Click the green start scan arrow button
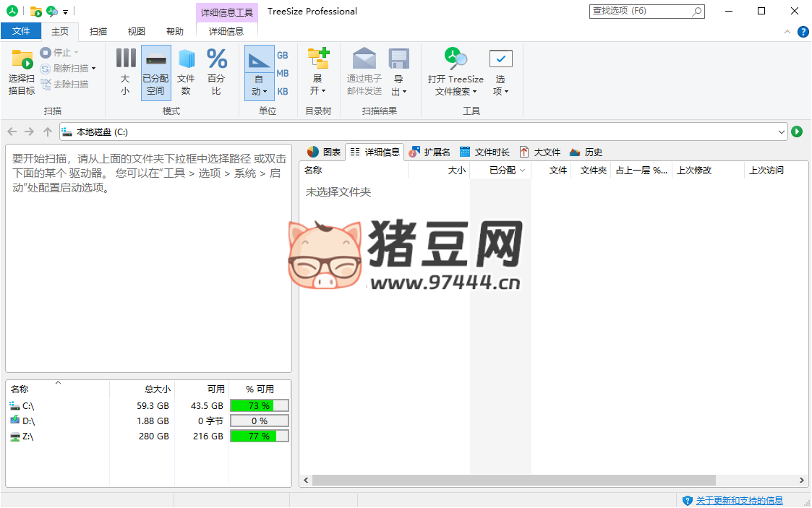812x508 pixels. [797, 132]
